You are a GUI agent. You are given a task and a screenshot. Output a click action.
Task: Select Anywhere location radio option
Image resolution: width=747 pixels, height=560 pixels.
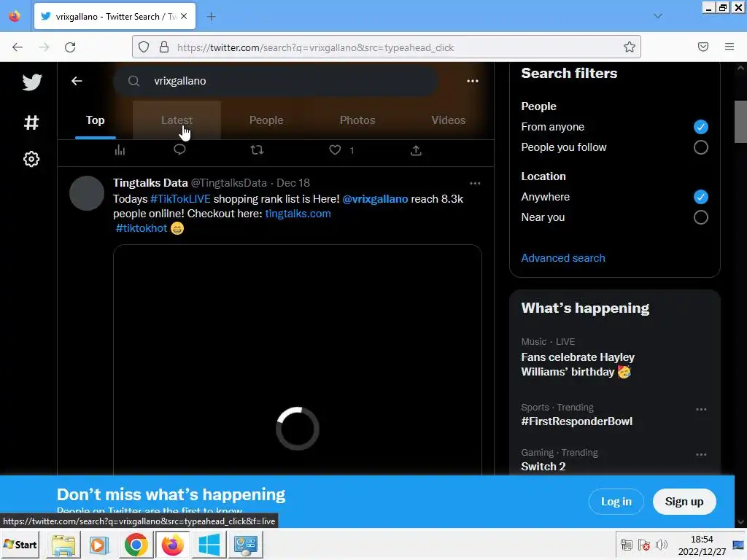[701, 197]
